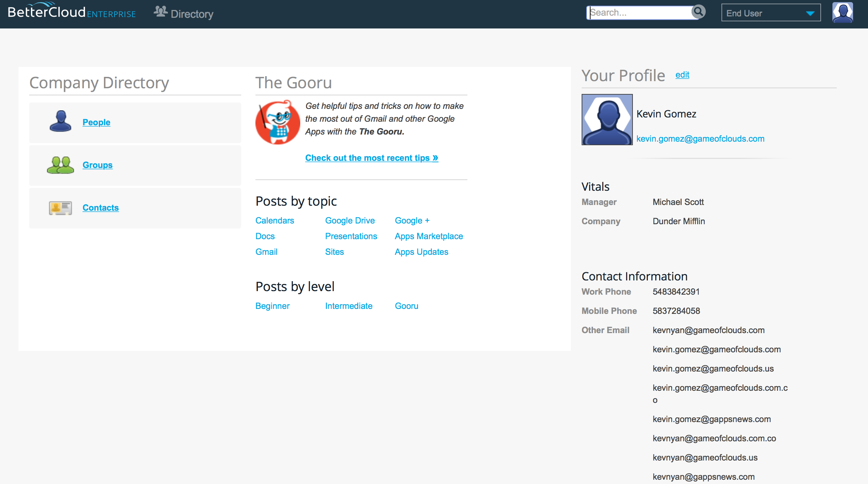The height and width of the screenshot is (484, 868).
Task: Open the End User role dropdown
Action: tap(771, 13)
